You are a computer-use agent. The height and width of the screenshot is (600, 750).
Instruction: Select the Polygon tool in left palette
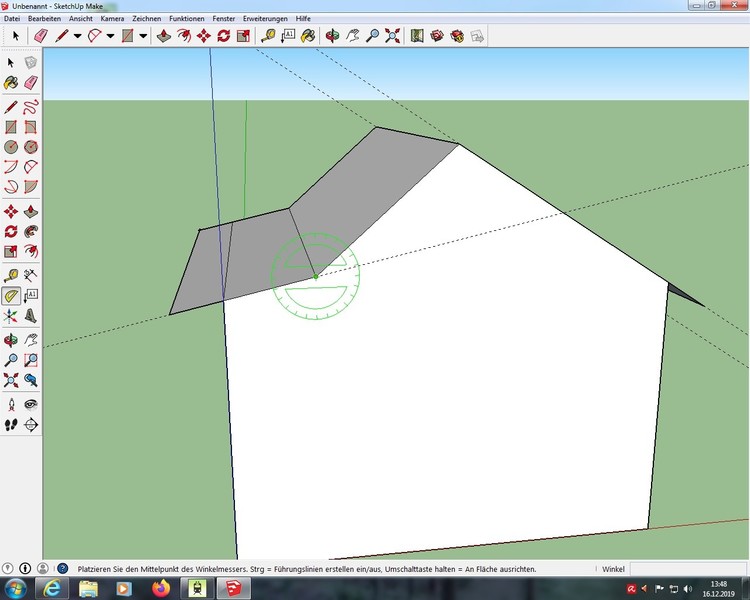pyautogui.click(x=31, y=147)
